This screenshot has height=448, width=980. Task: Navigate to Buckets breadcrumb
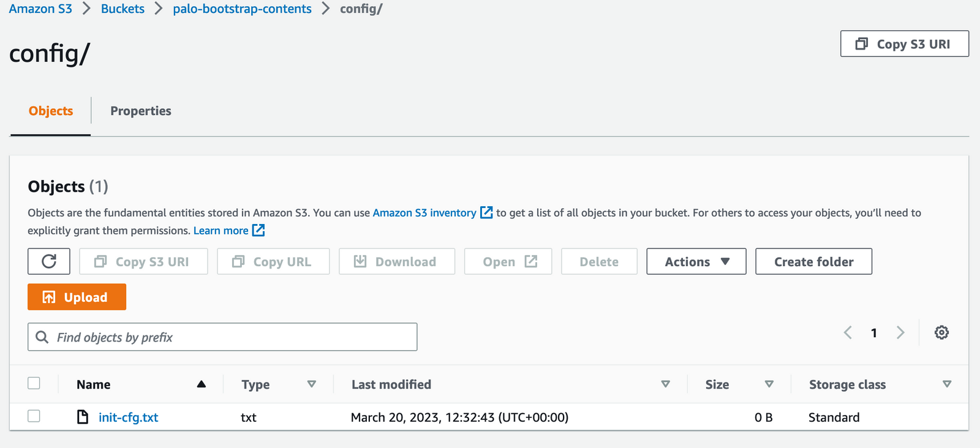click(x=123, y=9)
